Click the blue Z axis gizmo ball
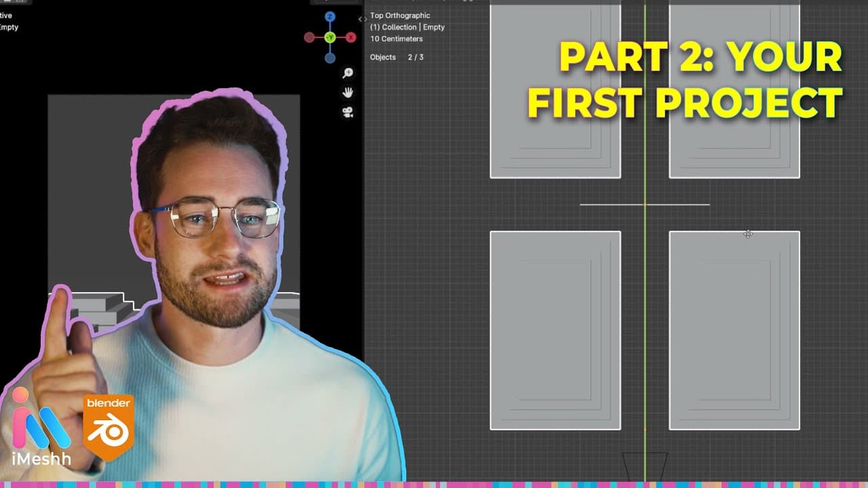 coord(330,17)
